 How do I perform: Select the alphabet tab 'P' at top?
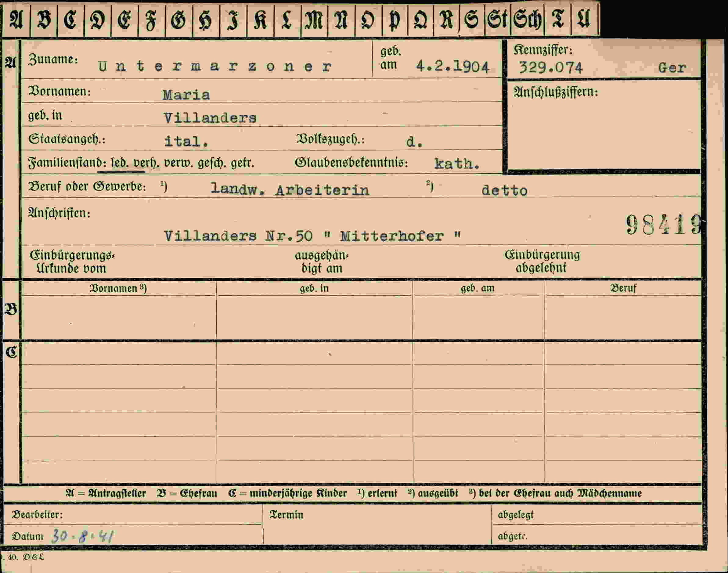[395, 20]
